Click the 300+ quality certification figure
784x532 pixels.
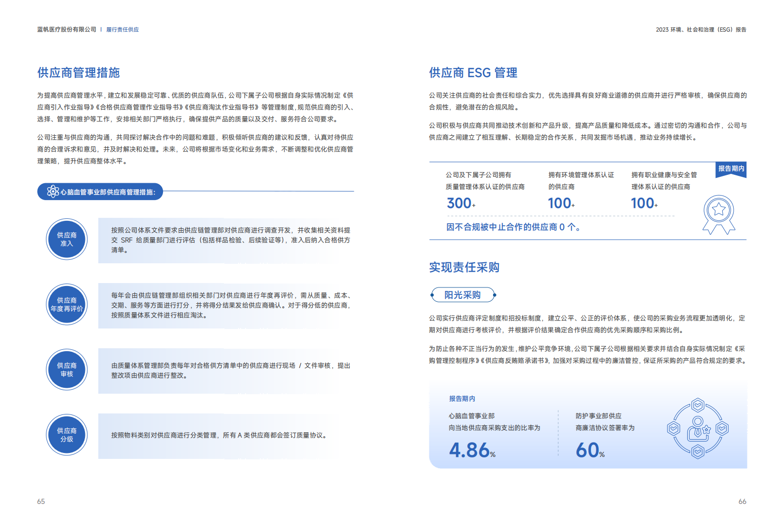click(461, 203)
